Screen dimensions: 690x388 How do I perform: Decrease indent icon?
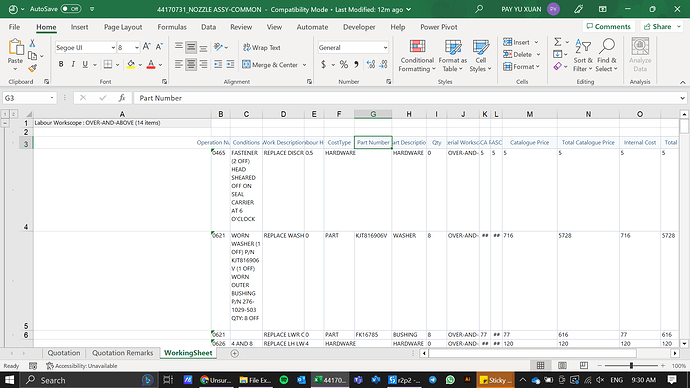click(x=218, y=65)
